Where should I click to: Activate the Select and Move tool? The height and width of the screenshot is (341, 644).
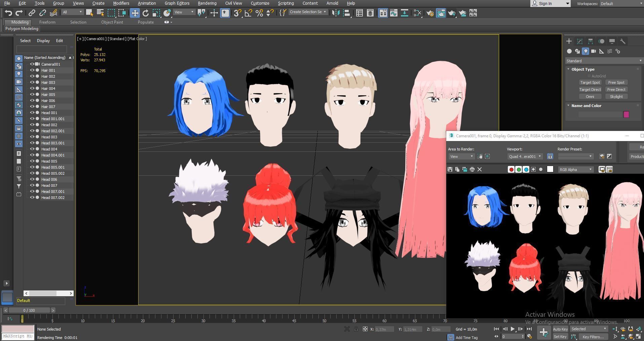[135, 13]
